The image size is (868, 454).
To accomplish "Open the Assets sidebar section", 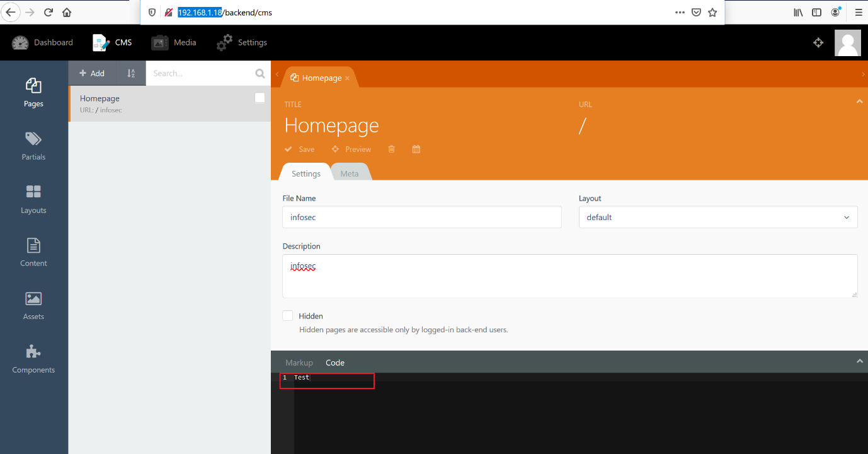I will tap(33, 306).
